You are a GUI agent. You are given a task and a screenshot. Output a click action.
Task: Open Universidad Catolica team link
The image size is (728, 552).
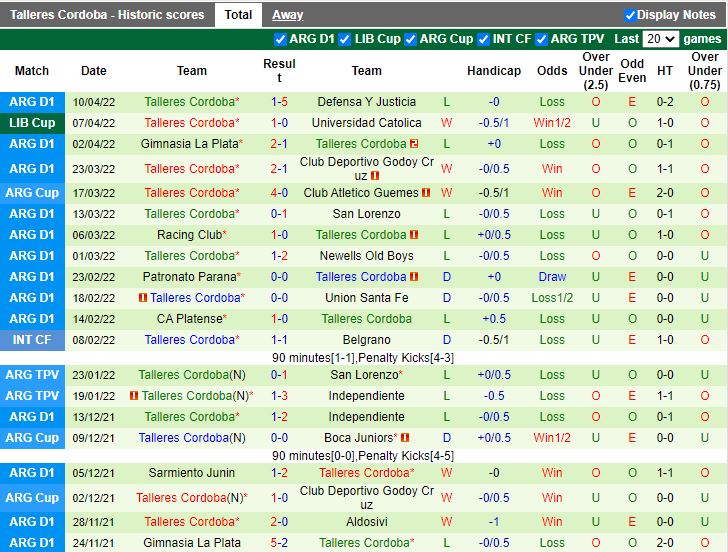(x=366, y=123)
